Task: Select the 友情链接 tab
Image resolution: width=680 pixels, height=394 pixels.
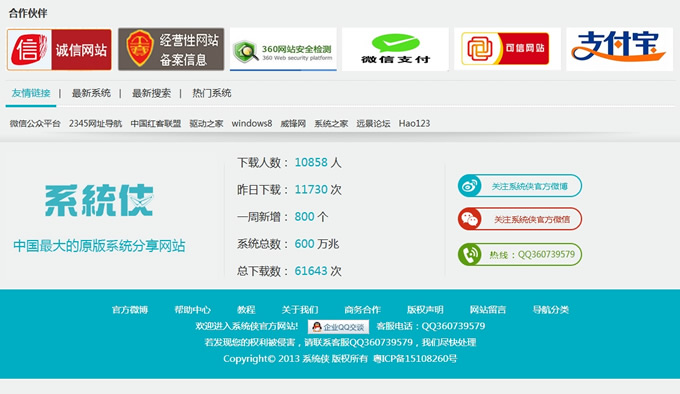Action: 31,93
